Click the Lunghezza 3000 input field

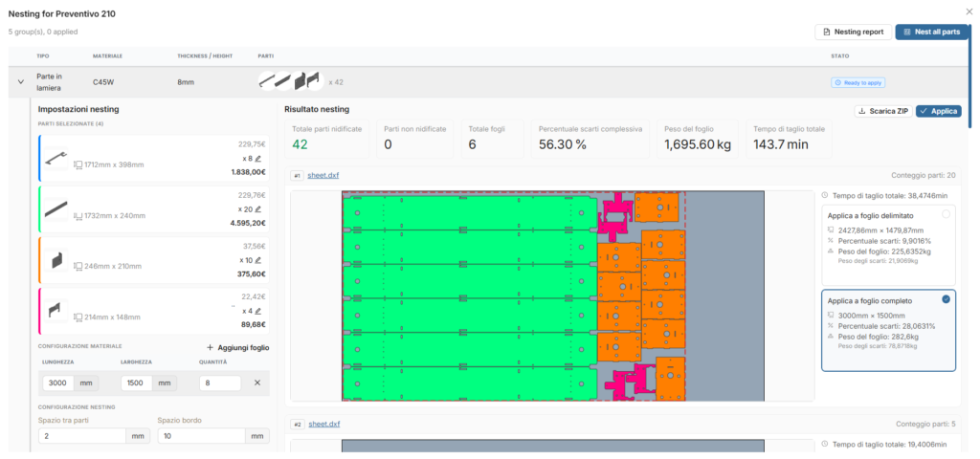(x=58, y=382)
